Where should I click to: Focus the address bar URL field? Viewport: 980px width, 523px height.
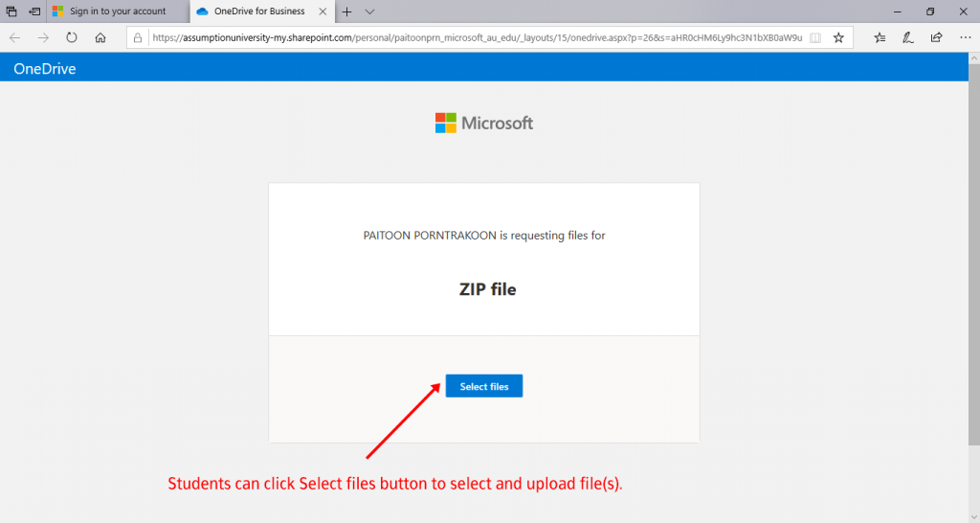pyautogui.click(x=477, y=37)
